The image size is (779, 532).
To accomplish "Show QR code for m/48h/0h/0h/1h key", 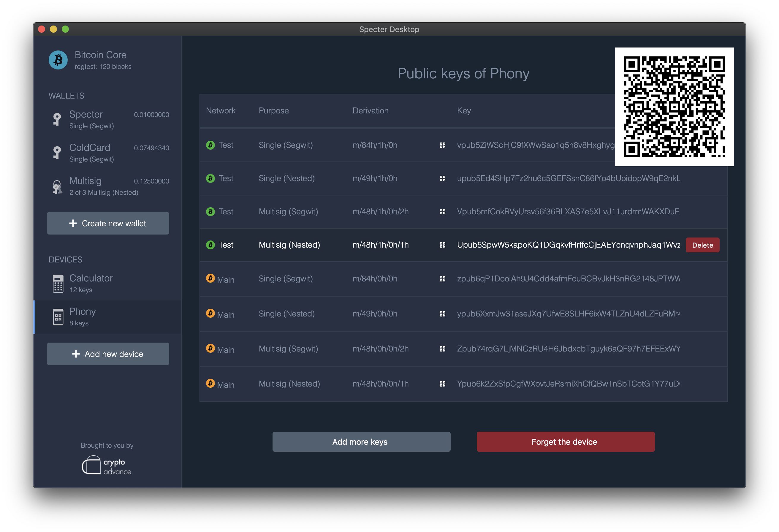I will click(442, 384).
